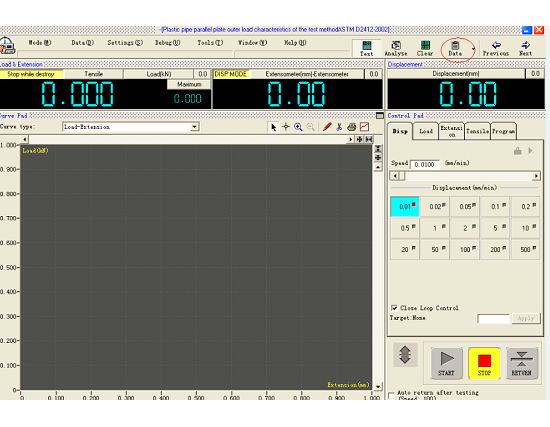This screenshot has height=427, width=550.
Task: Select the zoom-in magnifier in Curve Pad
Action: [x=298, y=127]
